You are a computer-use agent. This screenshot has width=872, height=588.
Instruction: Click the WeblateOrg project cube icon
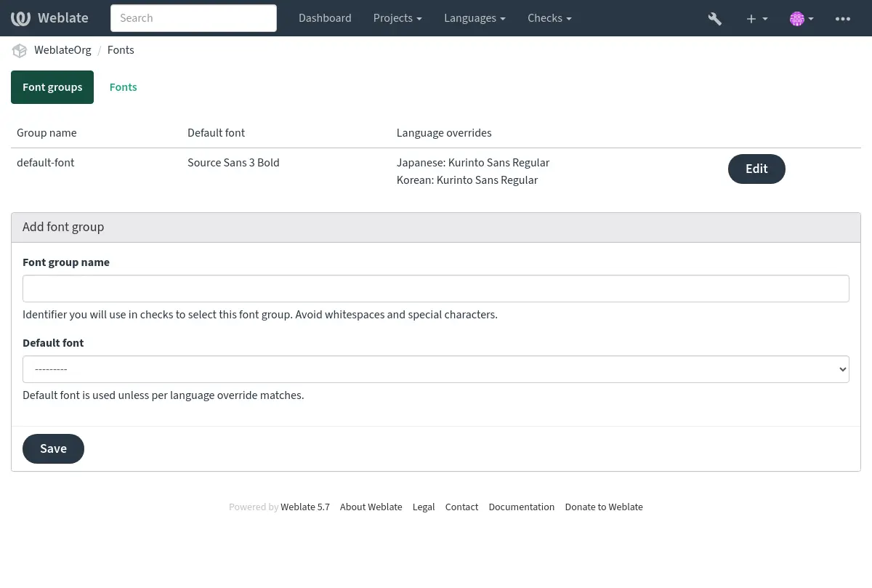pyautogui.click(x=20, y=50)
